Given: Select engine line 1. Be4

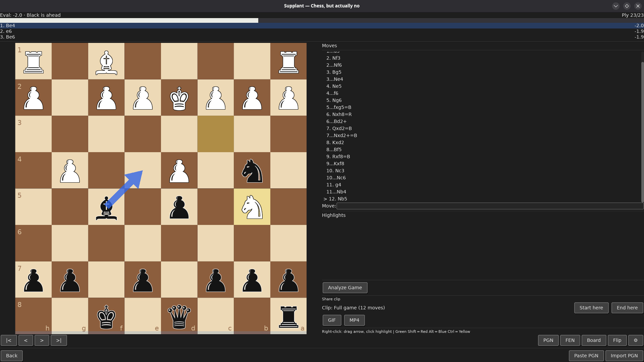Looking at the screenshot, I should pyautogui.click(x=322, y=25).
